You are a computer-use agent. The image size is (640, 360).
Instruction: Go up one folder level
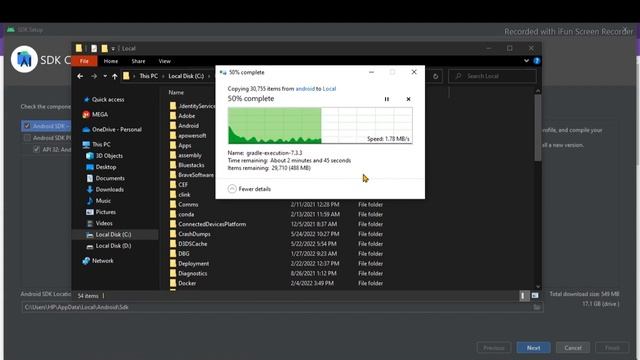point(115,76)
